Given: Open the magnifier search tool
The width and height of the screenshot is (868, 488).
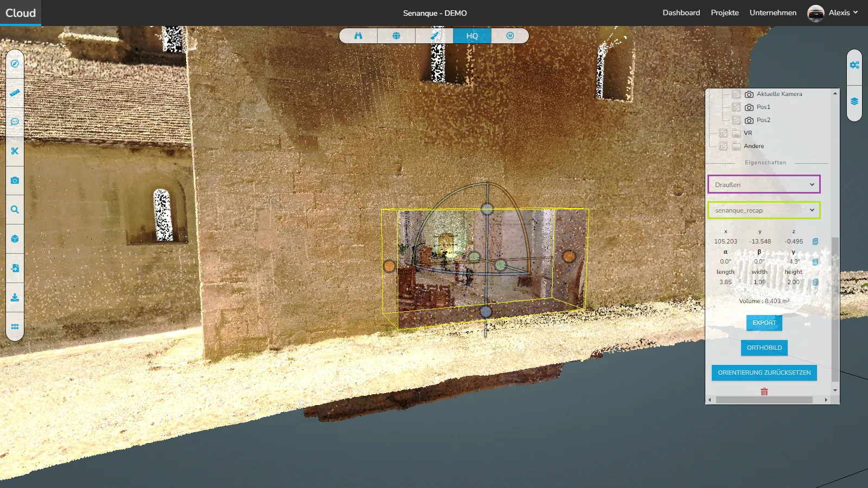Looking at the screenshot, I should pyautogui.click(x=15, y=210).
